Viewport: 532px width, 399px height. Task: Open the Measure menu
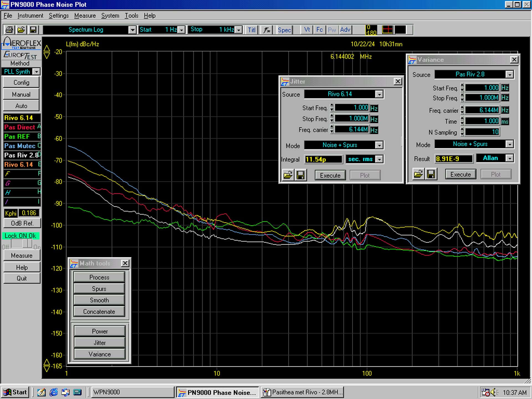[x=85, y=16]
